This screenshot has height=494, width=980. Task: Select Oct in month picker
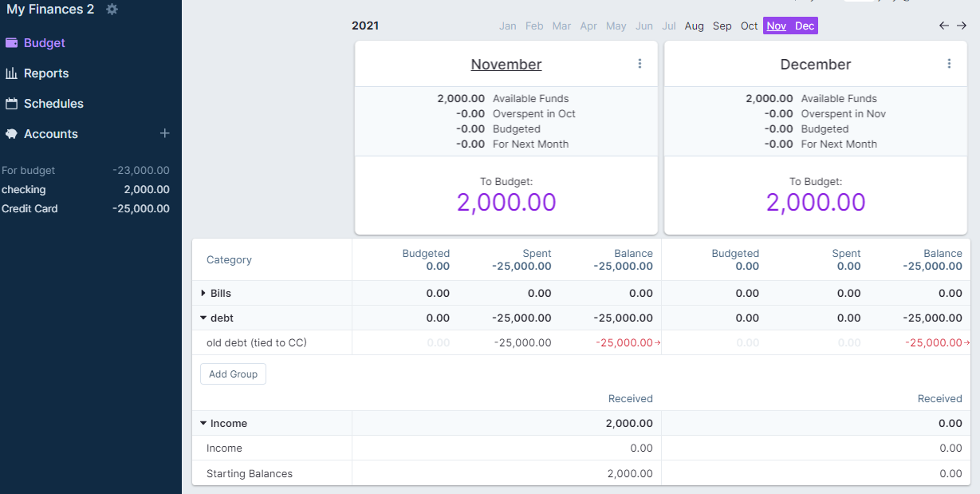pyautogui.click(x=750, y=26)
